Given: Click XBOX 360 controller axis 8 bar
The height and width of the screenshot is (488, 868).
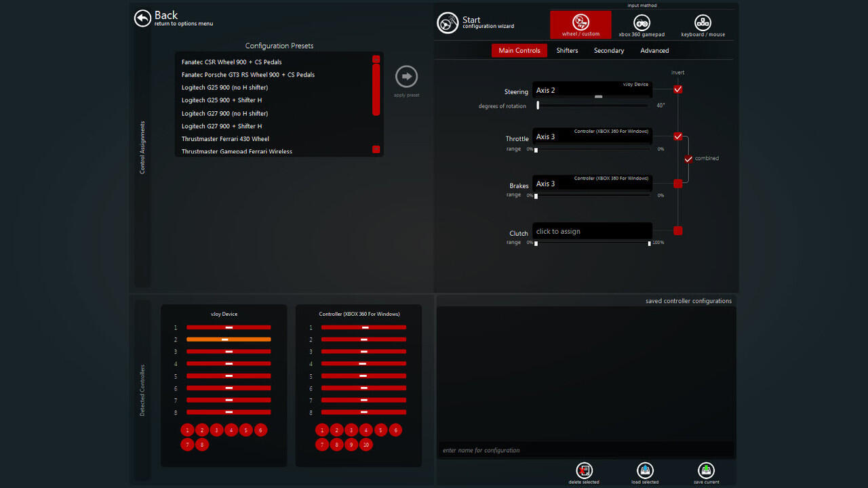Looking at the screenshot, I should 363,412.
